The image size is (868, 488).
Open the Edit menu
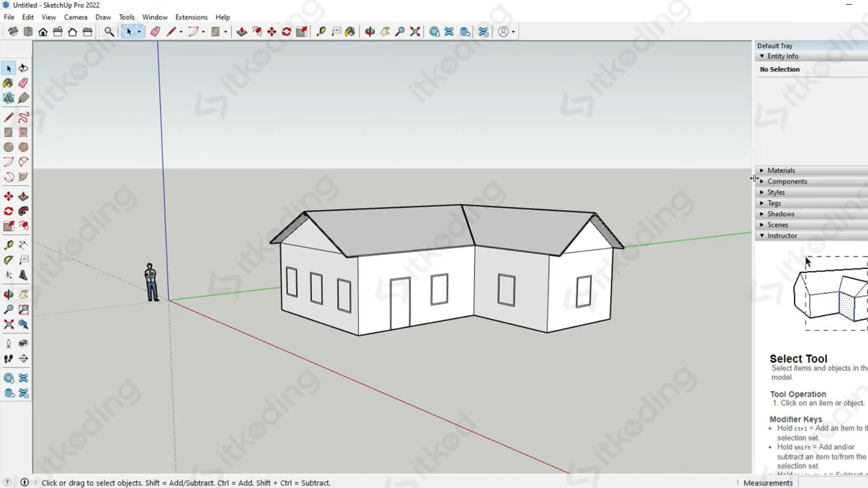tap(28, 17)
